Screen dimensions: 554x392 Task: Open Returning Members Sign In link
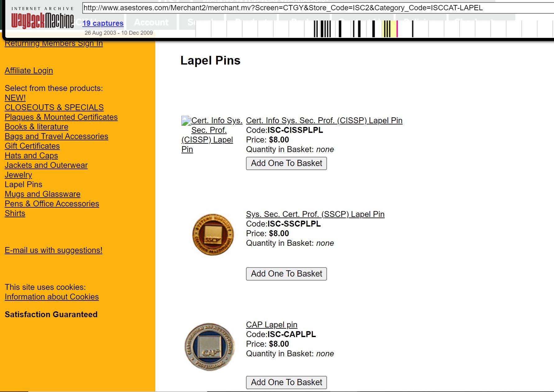tap(54, 44)
